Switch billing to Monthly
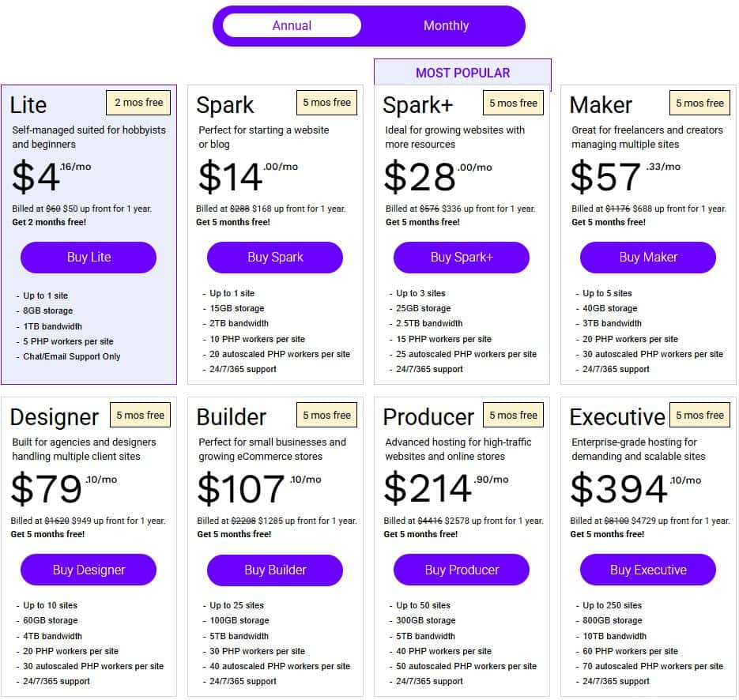Screen dimensions: 739x700 pos(446,25)
